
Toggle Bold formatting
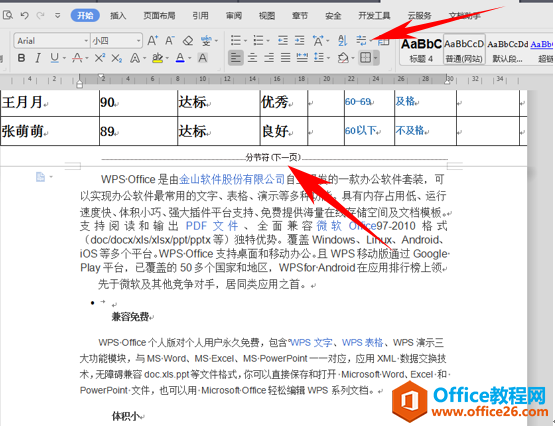[21, 58]
